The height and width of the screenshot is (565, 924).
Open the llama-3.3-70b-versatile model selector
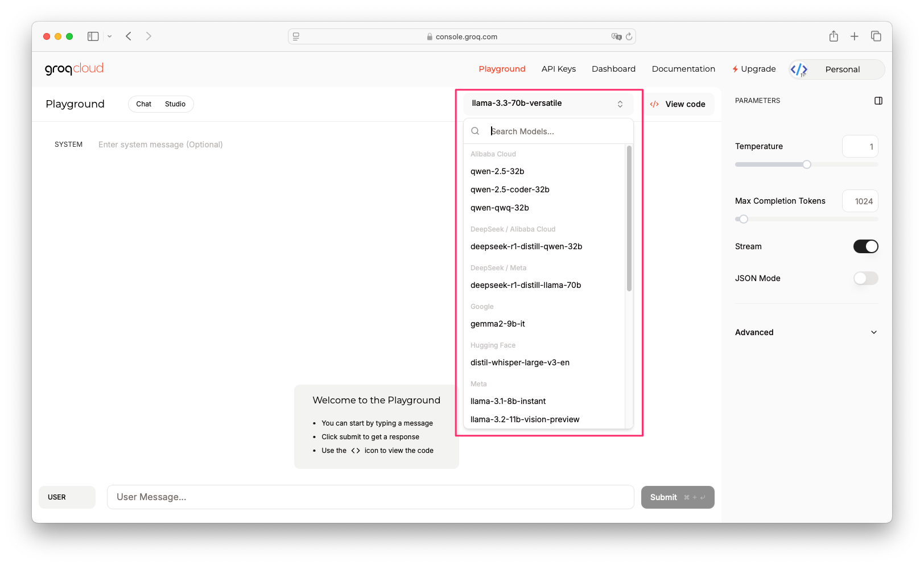pos(548,104)
